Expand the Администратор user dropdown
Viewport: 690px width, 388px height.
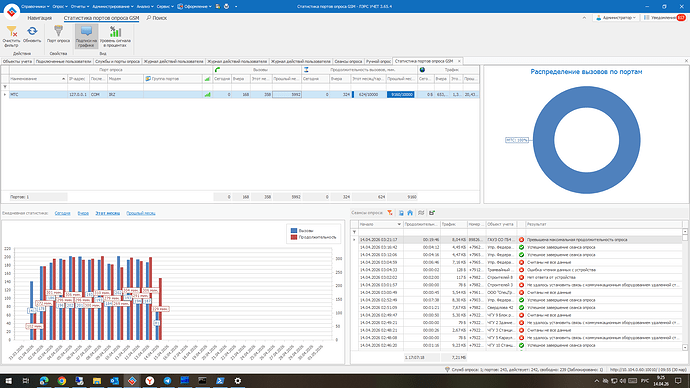(616, 18)
